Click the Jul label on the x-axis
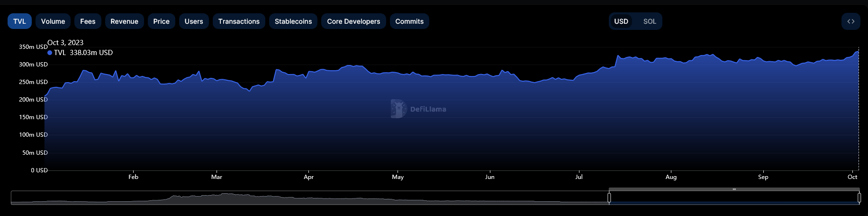The width and height of the screenshot is (868, 216). tap(579, 177)
